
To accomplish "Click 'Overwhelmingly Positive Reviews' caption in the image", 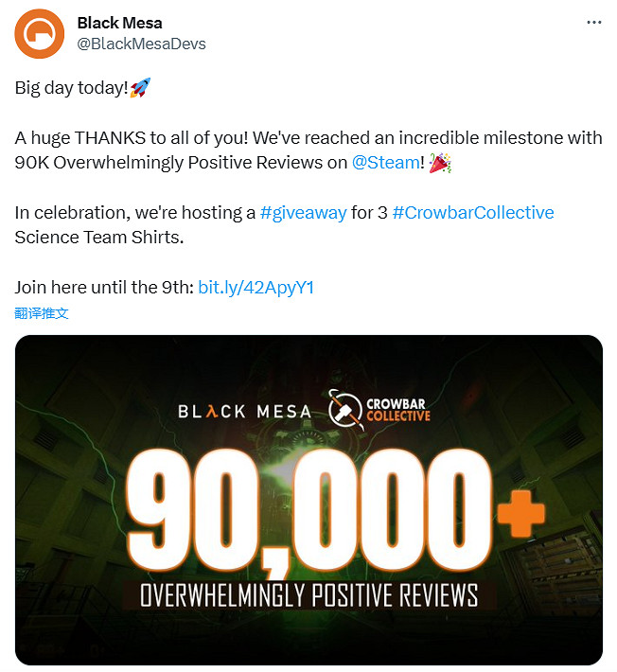I will (308, 594).
